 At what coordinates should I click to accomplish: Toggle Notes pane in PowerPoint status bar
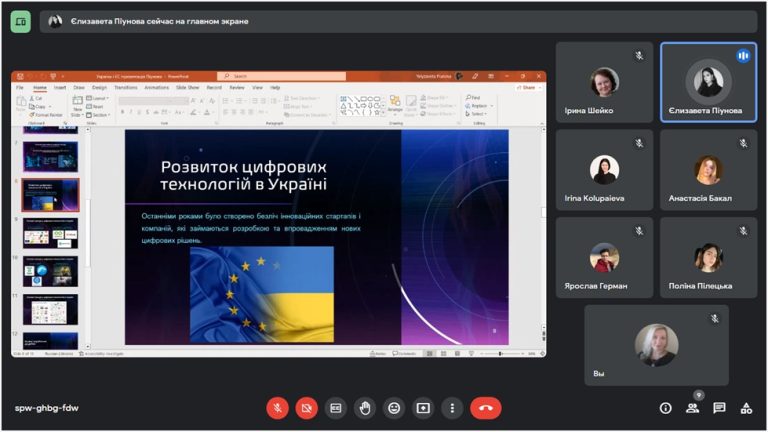[378, 353]
